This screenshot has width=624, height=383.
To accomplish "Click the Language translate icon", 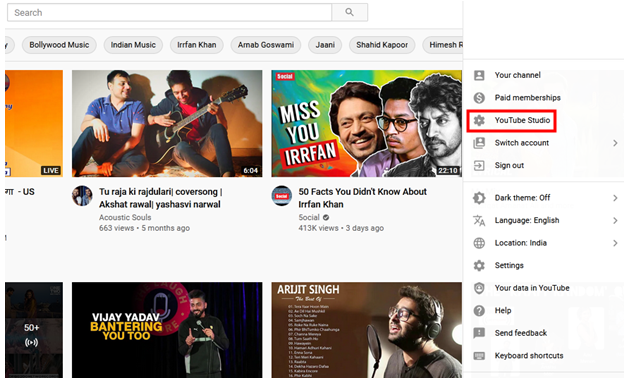I will pyautogui.click(x=479, y=221).
